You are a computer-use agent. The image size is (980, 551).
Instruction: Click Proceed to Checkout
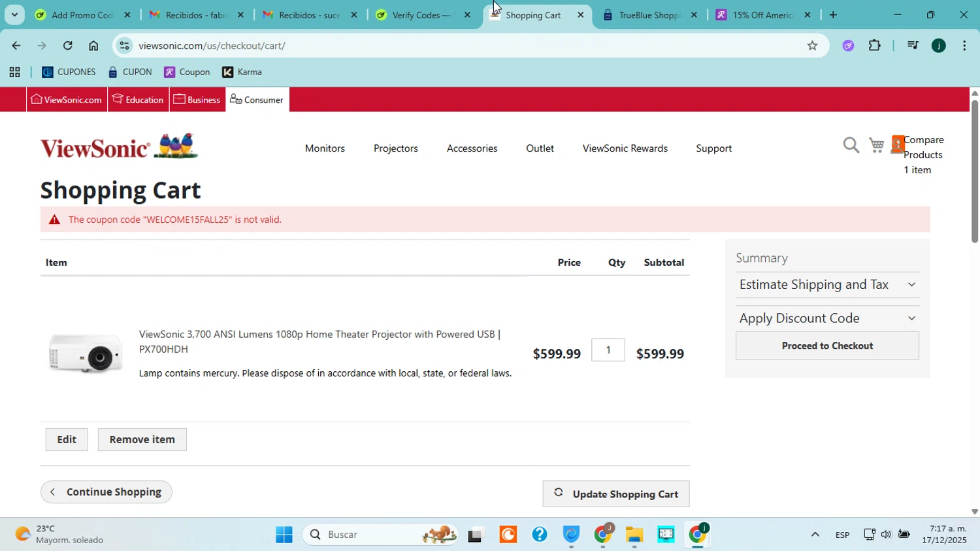coord(827,346)
